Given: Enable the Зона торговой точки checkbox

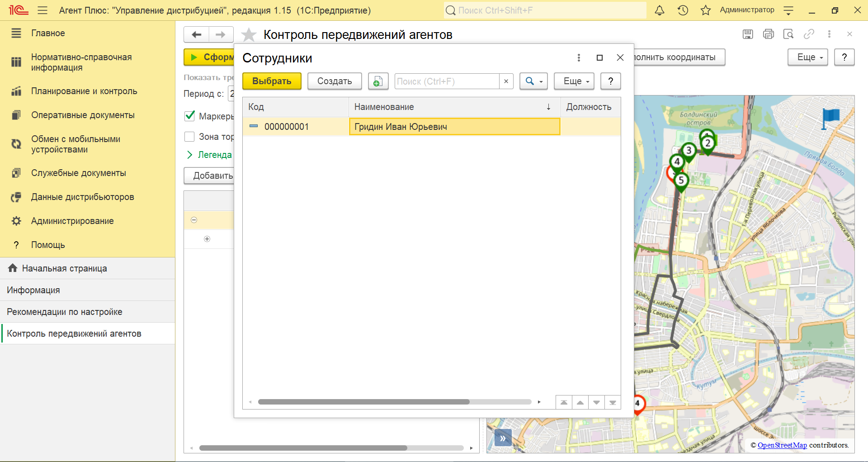Looking at the screenshot, I should coord(190,136).
